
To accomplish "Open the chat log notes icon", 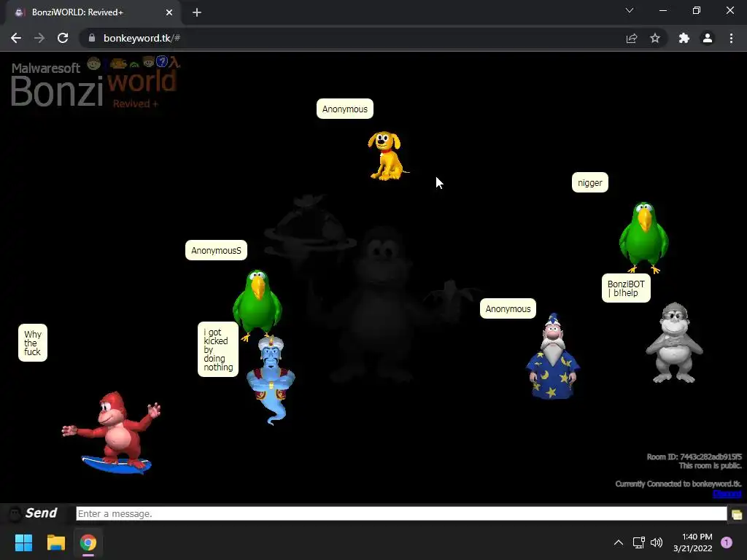I will point(737,514).
